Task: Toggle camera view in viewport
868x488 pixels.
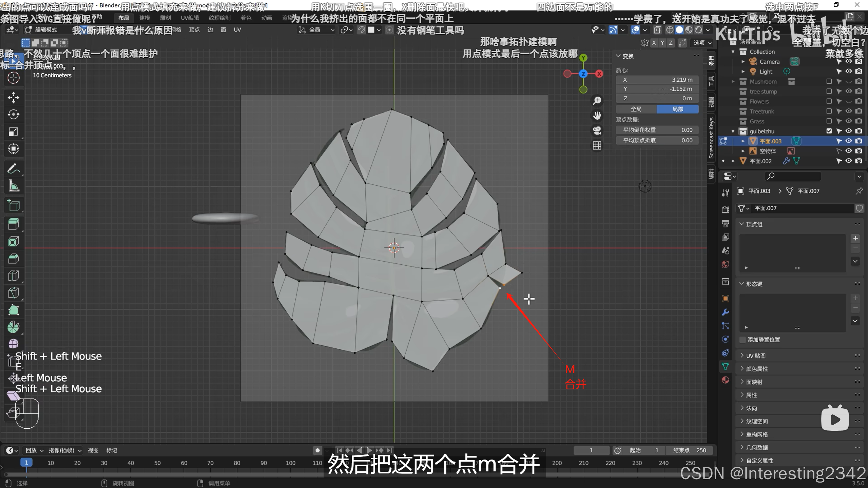Action: click(597, 131)
